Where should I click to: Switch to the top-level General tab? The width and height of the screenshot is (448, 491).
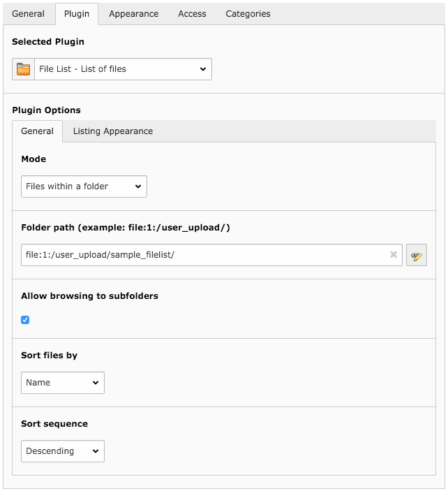pos(28,14)
